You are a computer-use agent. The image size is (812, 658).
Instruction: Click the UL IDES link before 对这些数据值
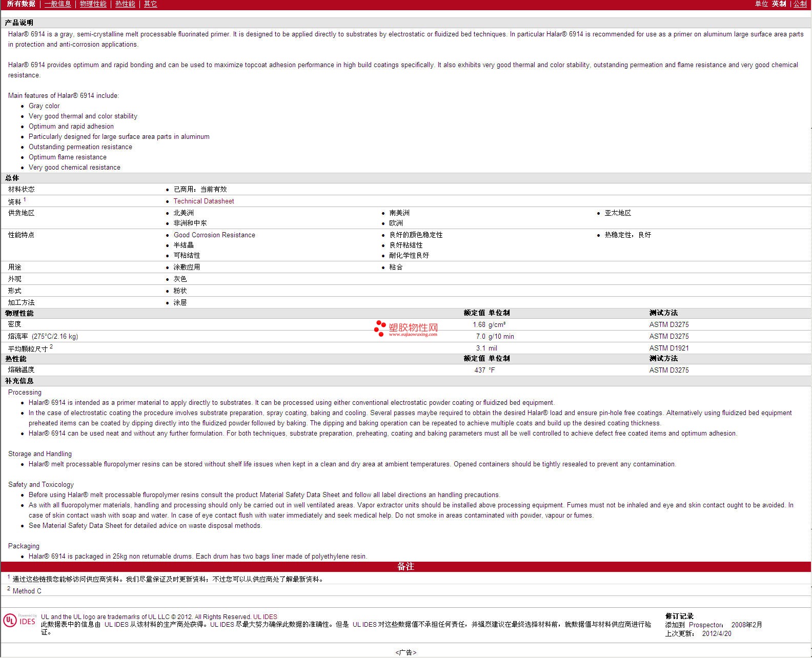tap(364, 625)
